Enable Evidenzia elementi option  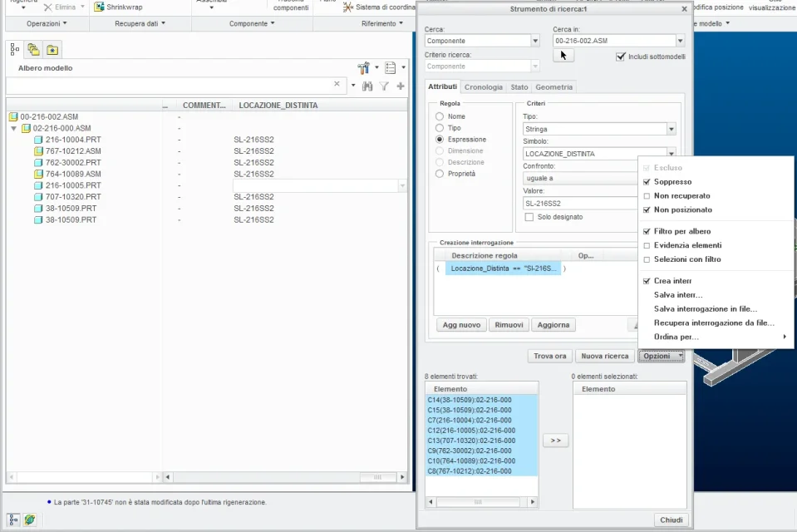coord(647,245)
